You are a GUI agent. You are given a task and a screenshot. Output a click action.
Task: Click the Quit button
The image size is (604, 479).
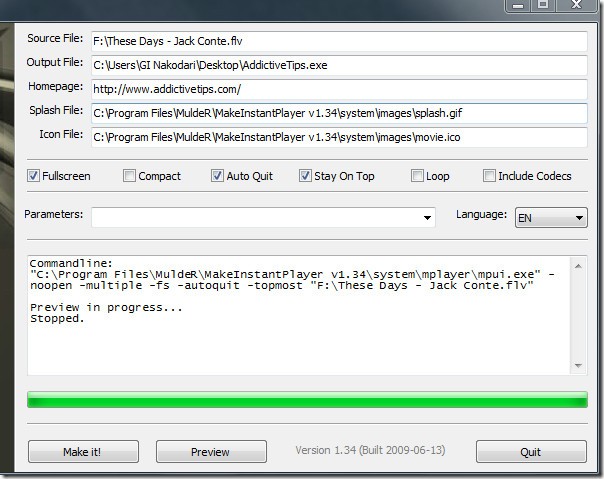click(531, 452)
